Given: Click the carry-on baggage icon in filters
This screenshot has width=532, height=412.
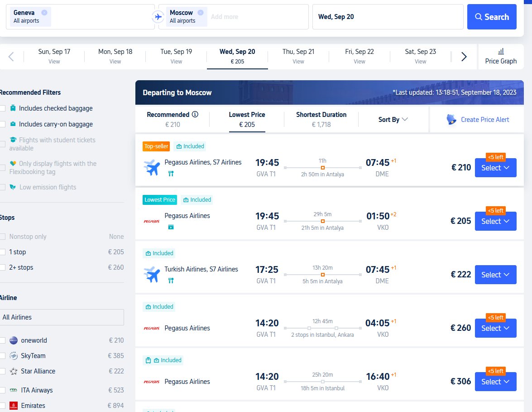Looking at the screenshot, I should pos(13,124).
